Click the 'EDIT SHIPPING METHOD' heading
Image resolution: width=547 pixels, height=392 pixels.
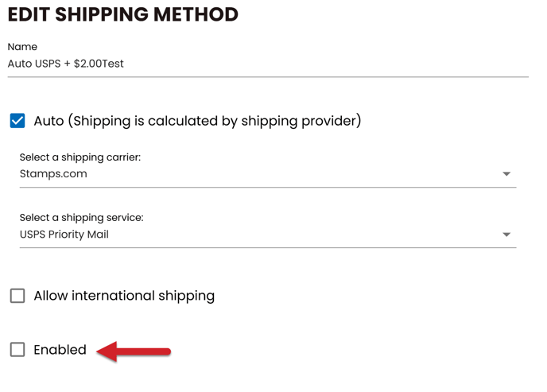(x=122, y=14)
